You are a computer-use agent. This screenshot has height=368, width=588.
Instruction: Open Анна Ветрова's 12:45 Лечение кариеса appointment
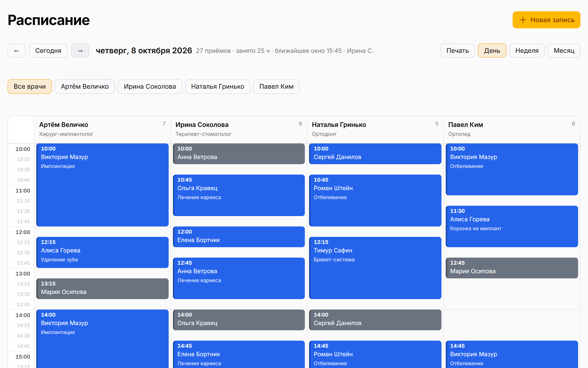pyautogui.click(x=239, y=278)
